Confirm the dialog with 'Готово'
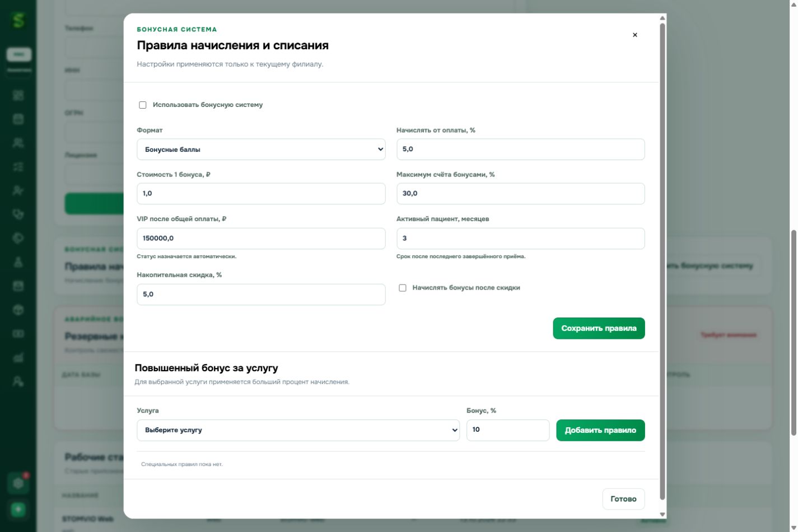The height and width of the screenshot is (532, 798). [623, 499]
